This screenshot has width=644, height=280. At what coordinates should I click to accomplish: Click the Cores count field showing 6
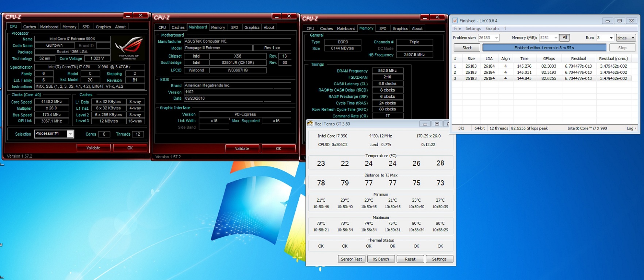pos(104,134)
